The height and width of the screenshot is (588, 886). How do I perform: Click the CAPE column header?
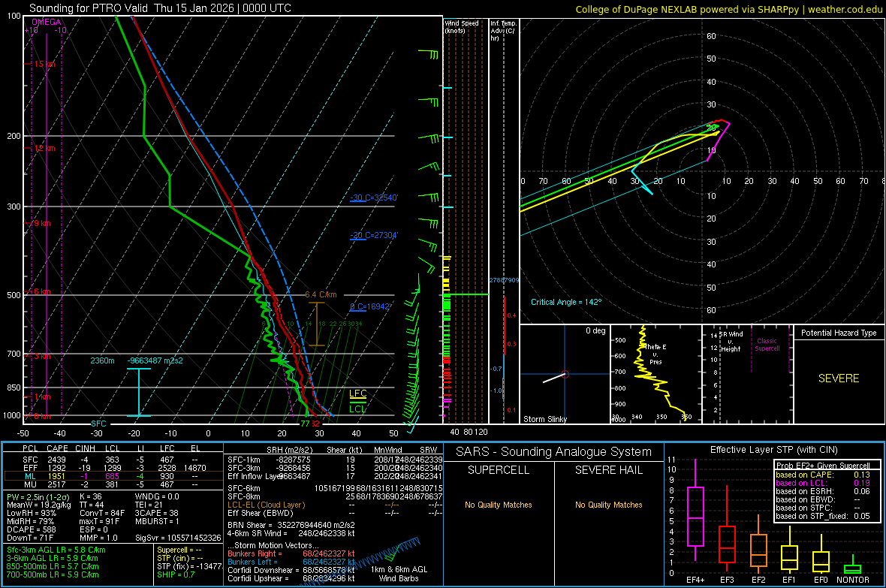(57, 448)
